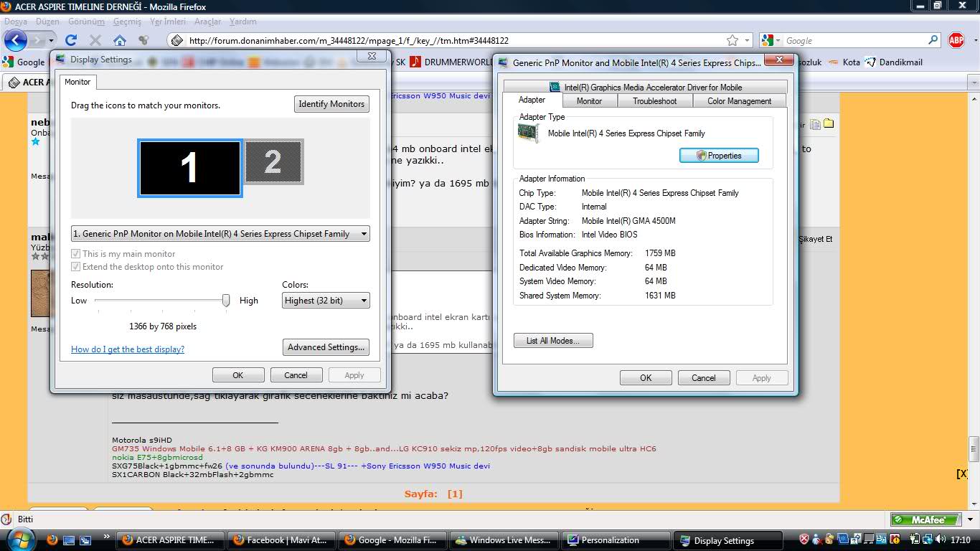Screen dimensions: 980x551
Task: Open Intel Graphics Media Accelerator Driver tab
Action: click(x=646, y=87)
